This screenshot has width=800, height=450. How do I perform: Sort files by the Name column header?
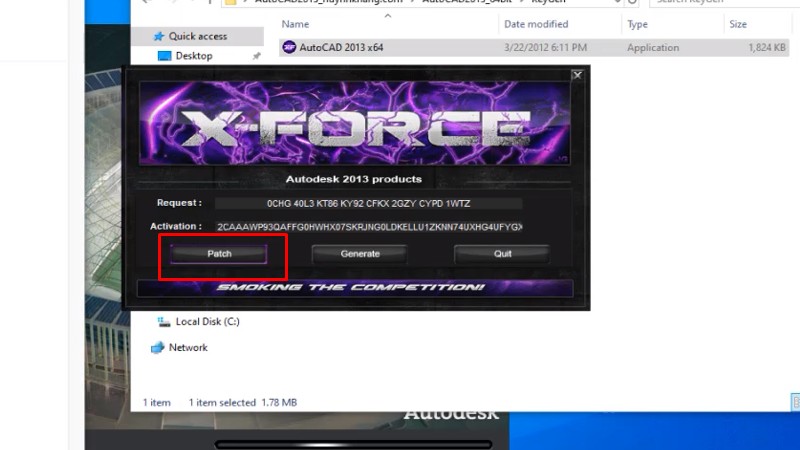295,23
